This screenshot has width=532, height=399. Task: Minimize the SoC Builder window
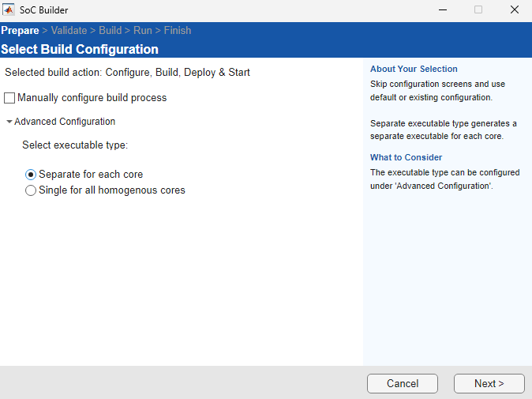(x=441, y=10)
